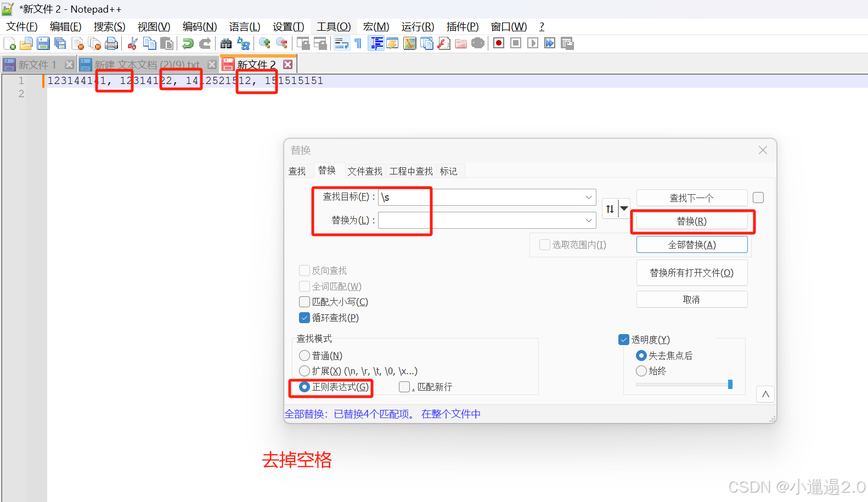The image size is (868, 502).
Task: Open the 宏 menu
Action: (376, 26)
